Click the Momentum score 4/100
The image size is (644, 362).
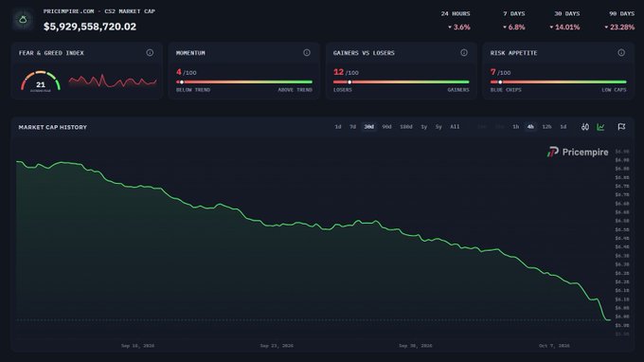186,72
